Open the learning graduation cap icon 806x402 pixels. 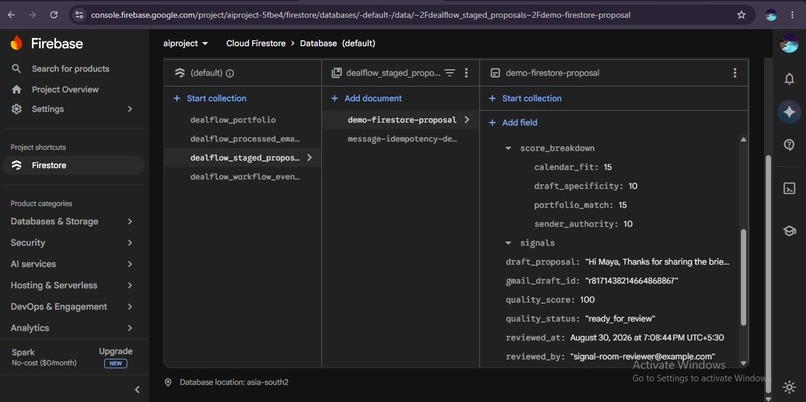point(789,231)
